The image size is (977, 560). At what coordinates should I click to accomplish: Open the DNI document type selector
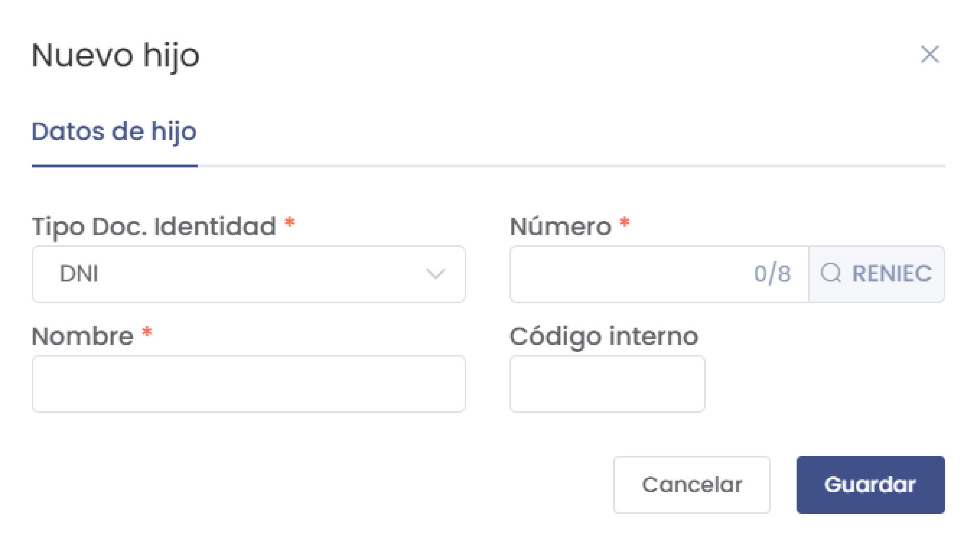click(248, 274)
